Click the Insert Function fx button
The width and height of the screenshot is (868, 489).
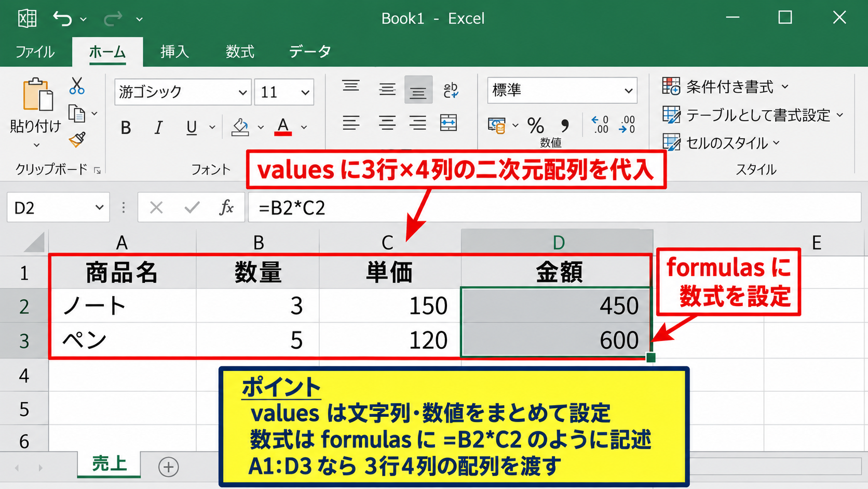pos(226,208)
